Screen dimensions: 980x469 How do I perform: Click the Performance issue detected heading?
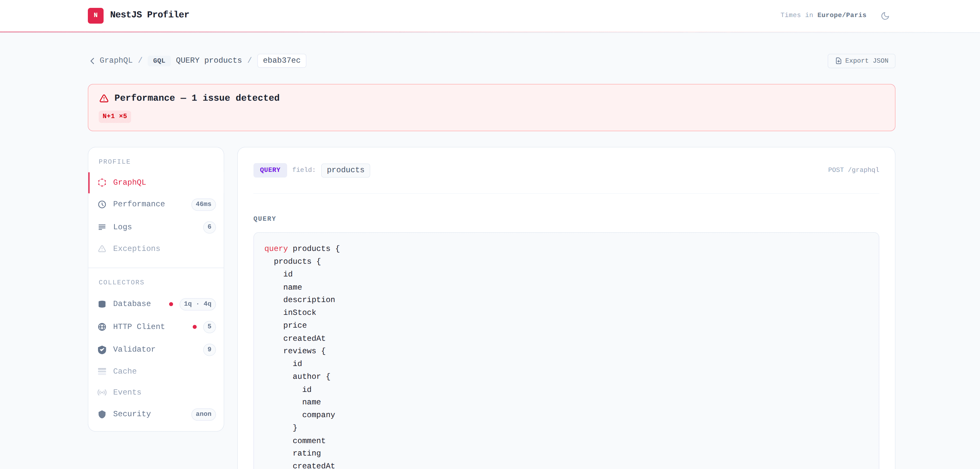coord(197,98)
